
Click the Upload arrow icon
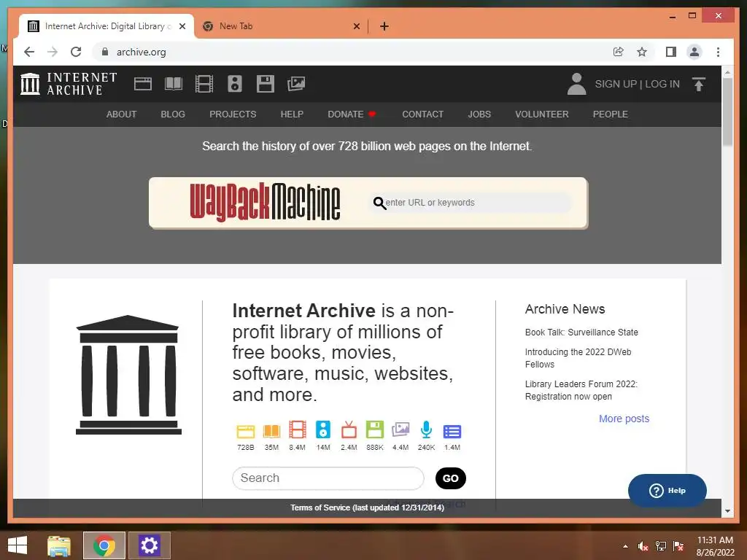click(x=698, y=85)
